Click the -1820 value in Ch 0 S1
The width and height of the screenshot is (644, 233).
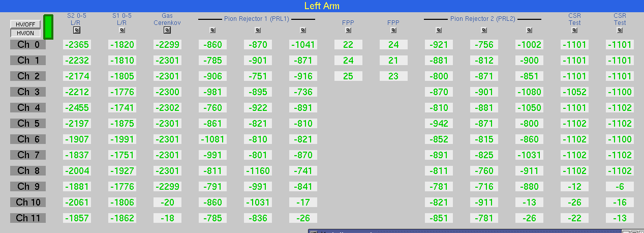122,45
